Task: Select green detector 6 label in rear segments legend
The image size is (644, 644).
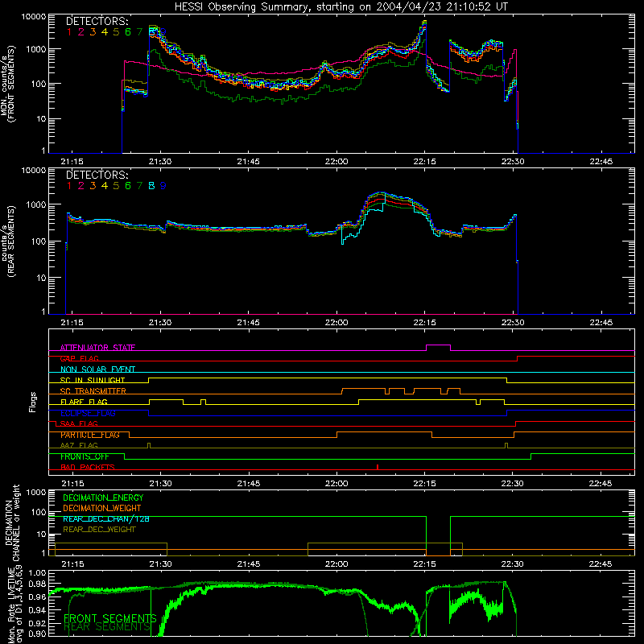Action: 128,186
